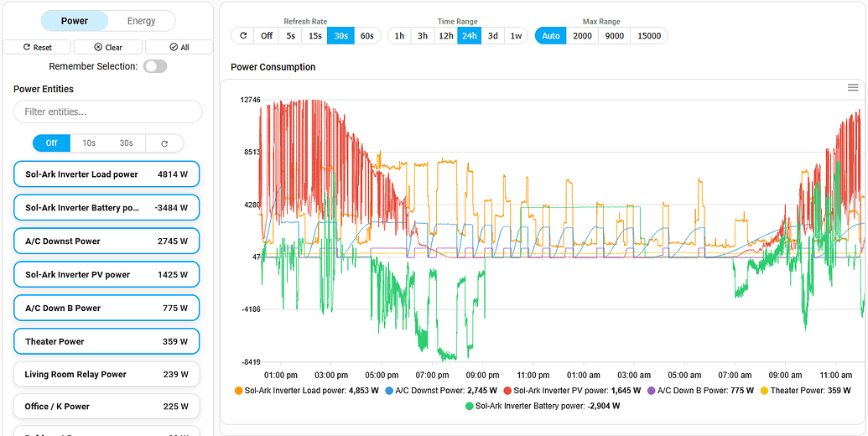Click the entity list refresh icon after 30s
The height and width of the screenshot is (436, 868).
[x=164, y=143]
